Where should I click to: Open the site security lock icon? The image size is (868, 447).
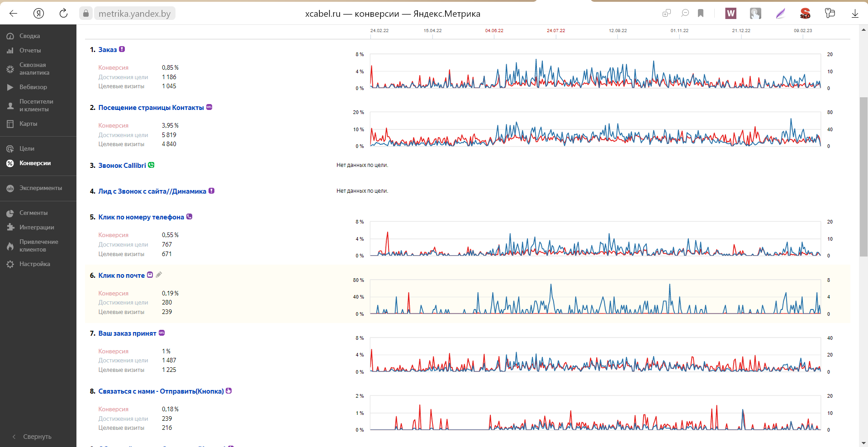coord(86,13)
